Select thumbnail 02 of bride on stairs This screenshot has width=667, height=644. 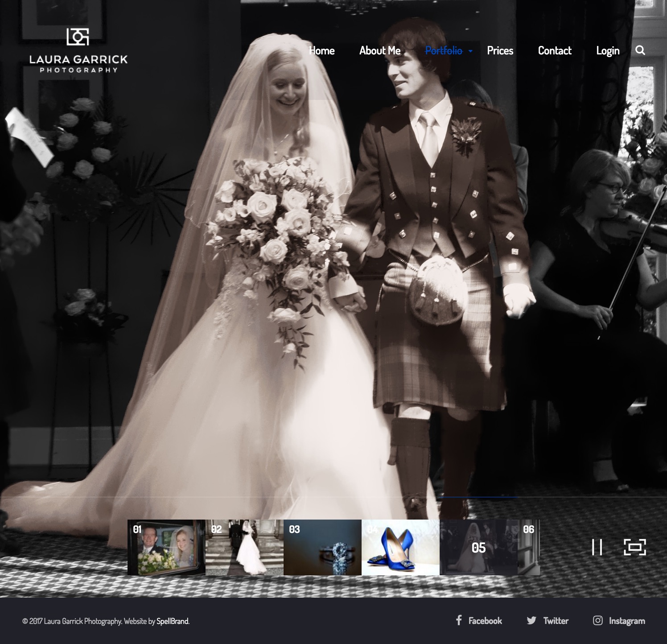[244, 547]
